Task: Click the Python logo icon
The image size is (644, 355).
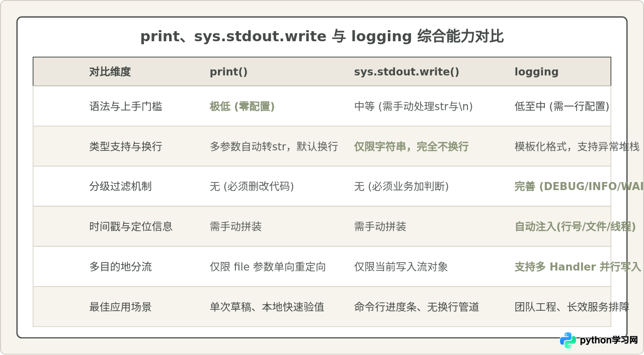Action: (x=568, y=340)
